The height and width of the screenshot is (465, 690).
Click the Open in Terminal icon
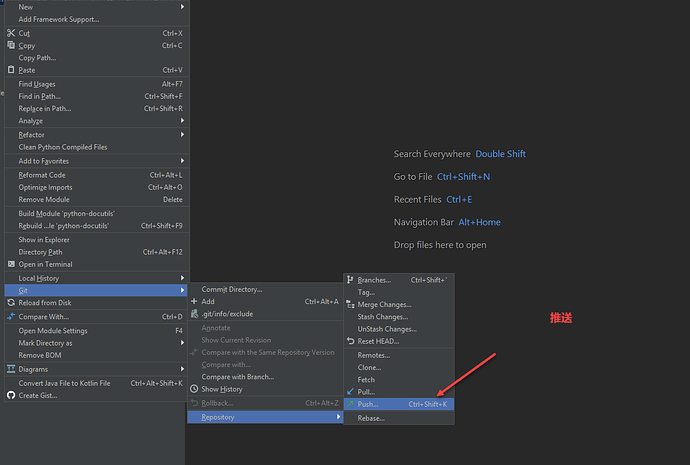click(x=11, y=264)
